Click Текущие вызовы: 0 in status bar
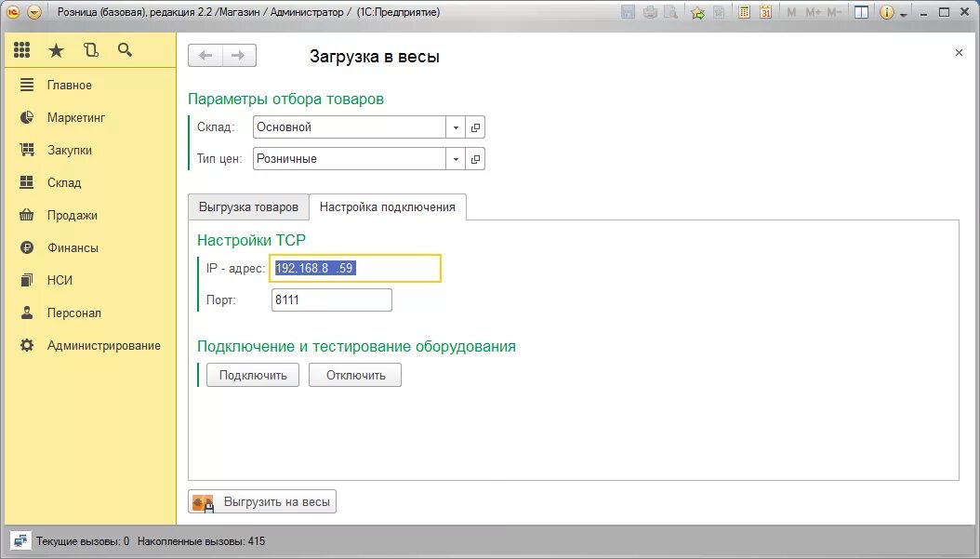The height and width of the screenshot is (559, 980). 83,541
